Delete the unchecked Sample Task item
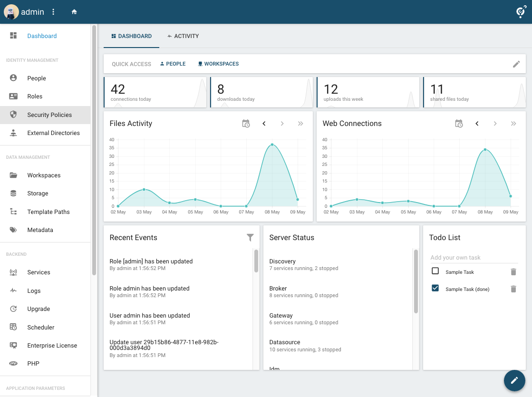Image resolution: width=532 pixels, height=397 pixels. (x=513, y=272)
